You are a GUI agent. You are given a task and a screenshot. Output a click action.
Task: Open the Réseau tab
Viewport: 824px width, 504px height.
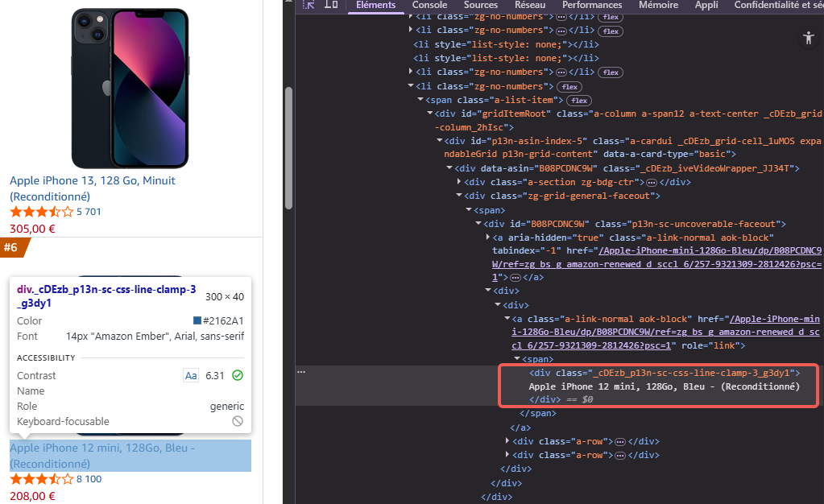coord(529,5)
